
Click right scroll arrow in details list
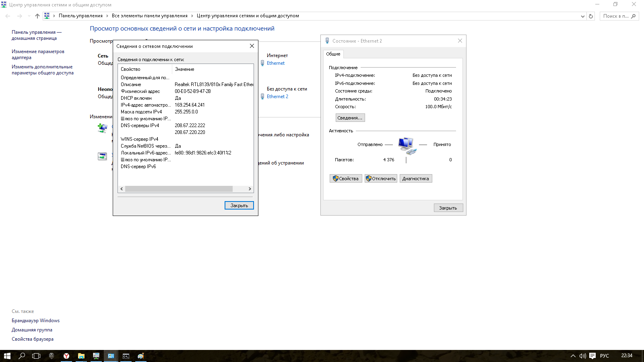click(x=250, y=189)
